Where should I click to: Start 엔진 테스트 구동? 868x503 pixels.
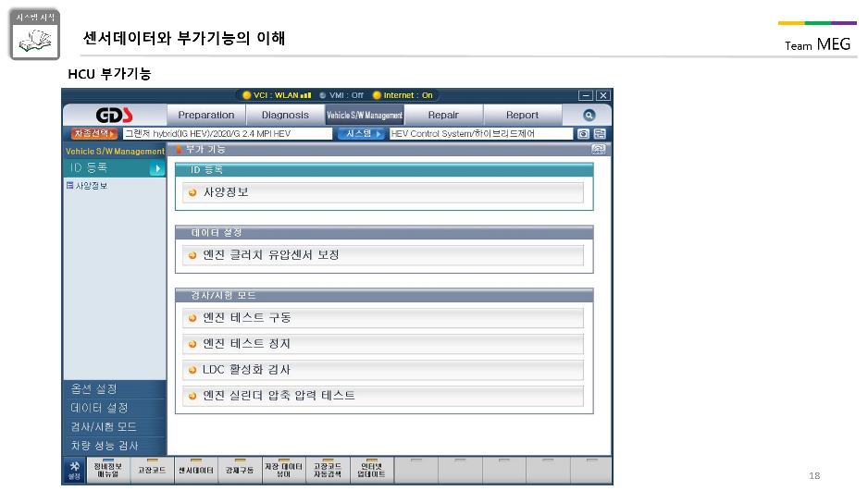383,318
